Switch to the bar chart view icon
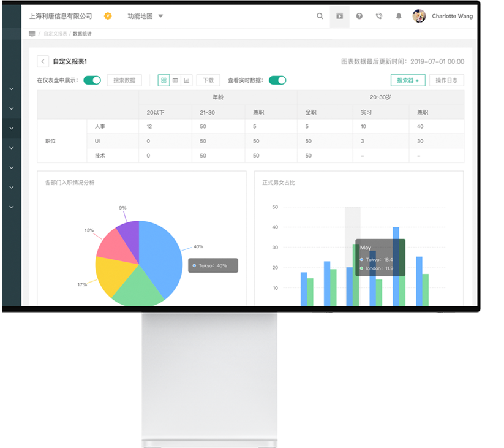Viewport: 504px width, 448px height. point(187,80)
